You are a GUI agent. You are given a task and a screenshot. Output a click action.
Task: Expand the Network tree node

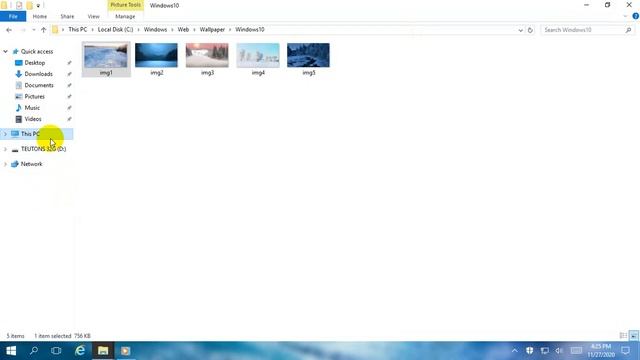(x=5, y=164)
